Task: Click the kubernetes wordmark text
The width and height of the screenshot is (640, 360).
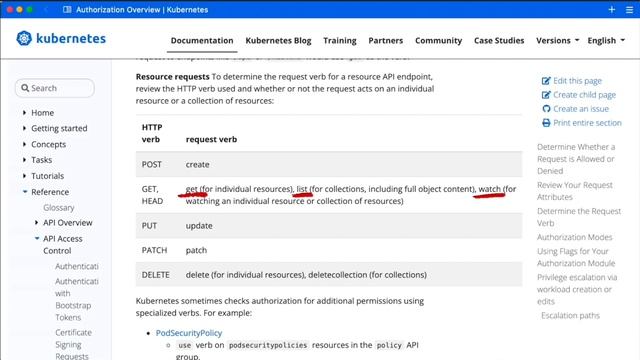Action: pyautogui.click(x=71, y=38)
